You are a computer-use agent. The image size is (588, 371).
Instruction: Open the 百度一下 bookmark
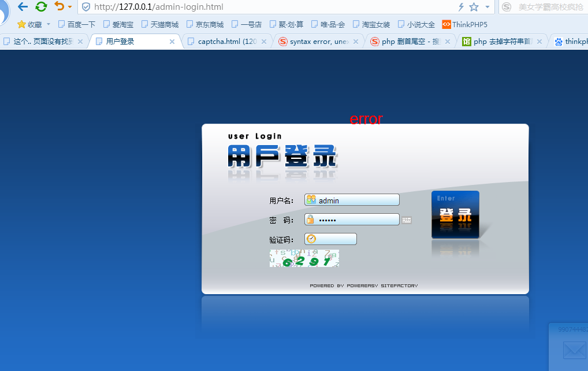[x=77, y=25]
